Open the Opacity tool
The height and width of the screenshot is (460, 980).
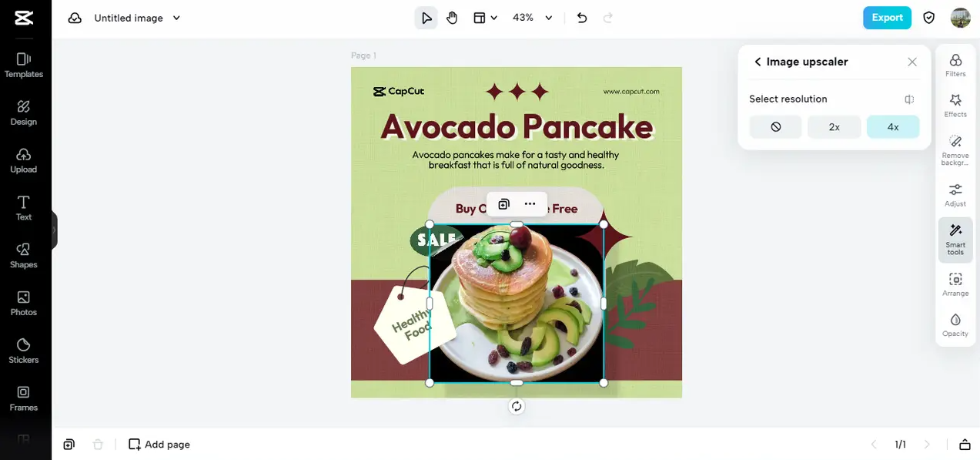[x=955, y=325]
